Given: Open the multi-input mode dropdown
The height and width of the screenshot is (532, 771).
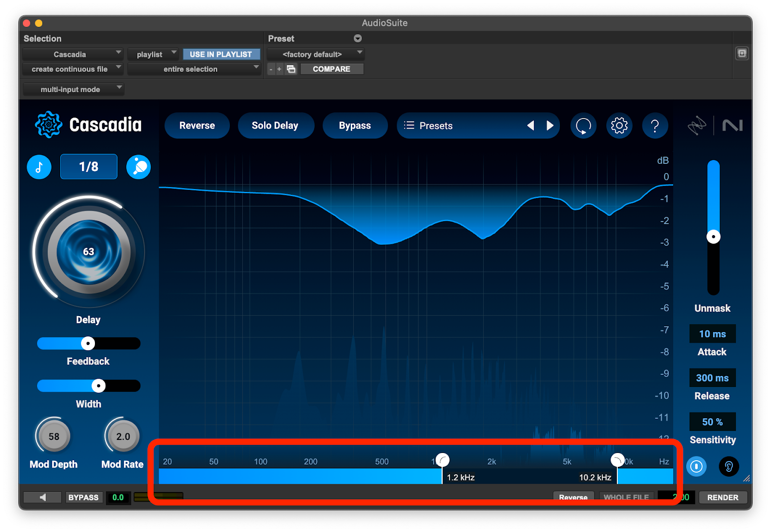Looking at the screenshot, I should [73, 90].
